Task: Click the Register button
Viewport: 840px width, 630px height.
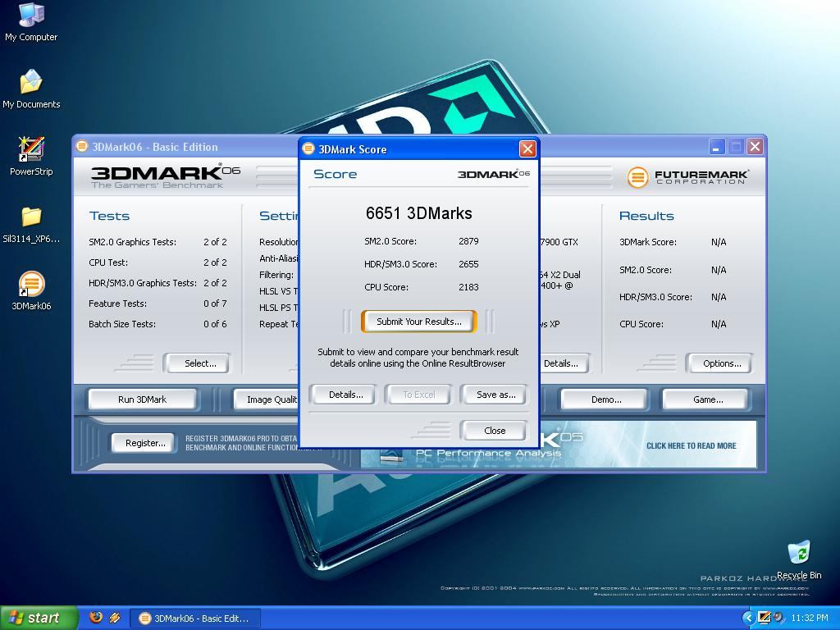Action: (x=145, y=443)
